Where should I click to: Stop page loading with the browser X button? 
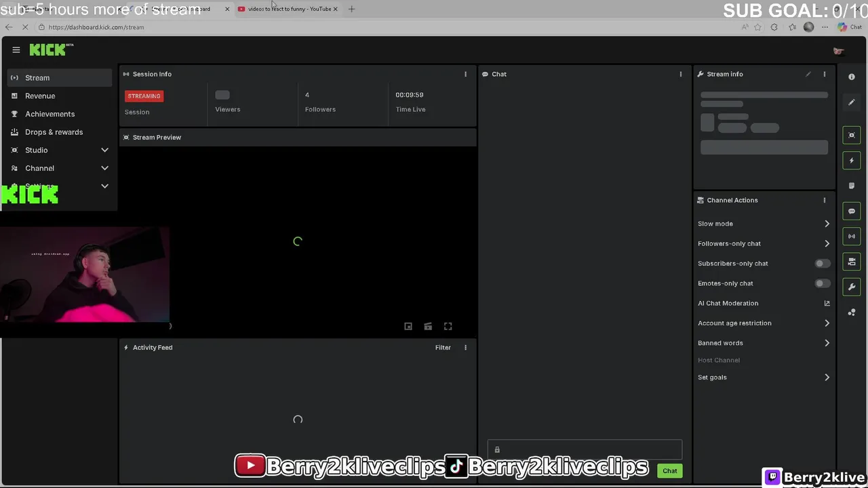[x=25, y=27]
